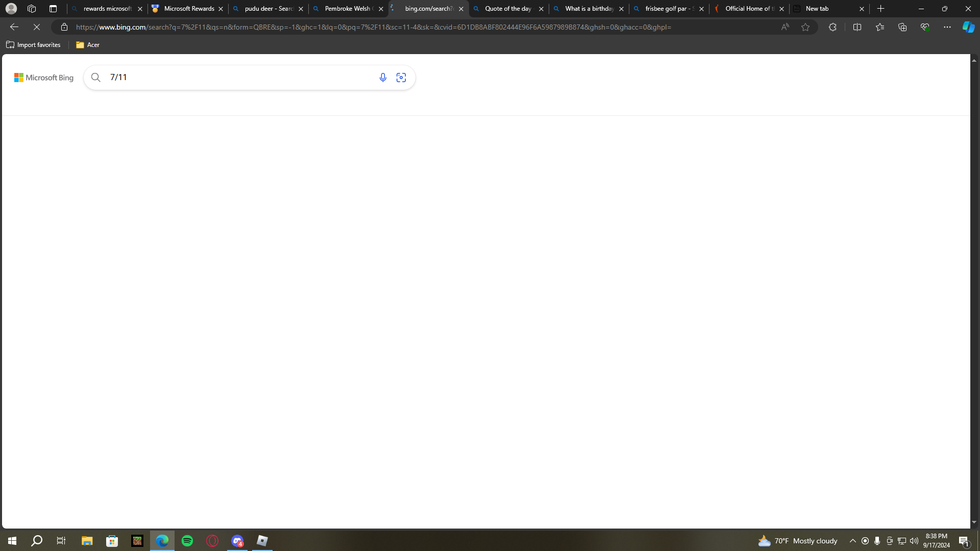Toggle Split screen view
980x551 pixels.
click(857, 27)
